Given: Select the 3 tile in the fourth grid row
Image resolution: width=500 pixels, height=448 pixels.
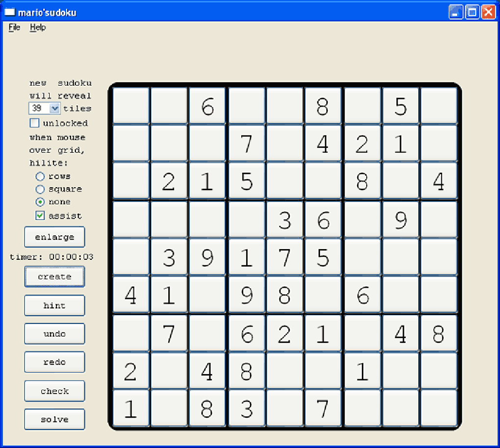Looking at the screenshot, I should click(284, 220).
